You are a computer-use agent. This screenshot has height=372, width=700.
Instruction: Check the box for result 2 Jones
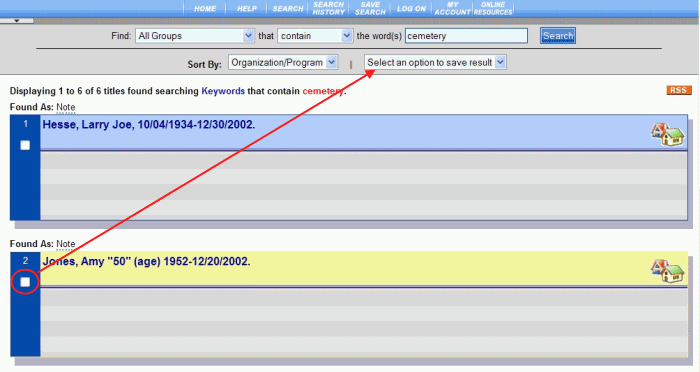[25, 282]
